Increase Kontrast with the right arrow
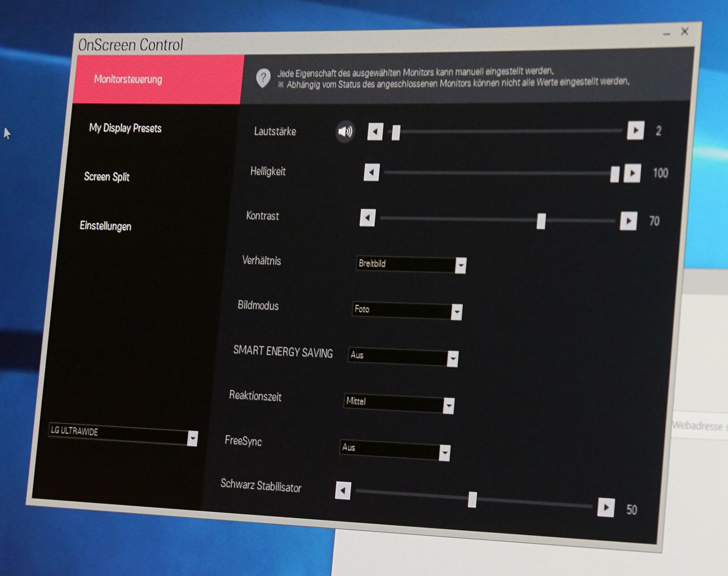This screenshot has height=576, width=728. 629,221
